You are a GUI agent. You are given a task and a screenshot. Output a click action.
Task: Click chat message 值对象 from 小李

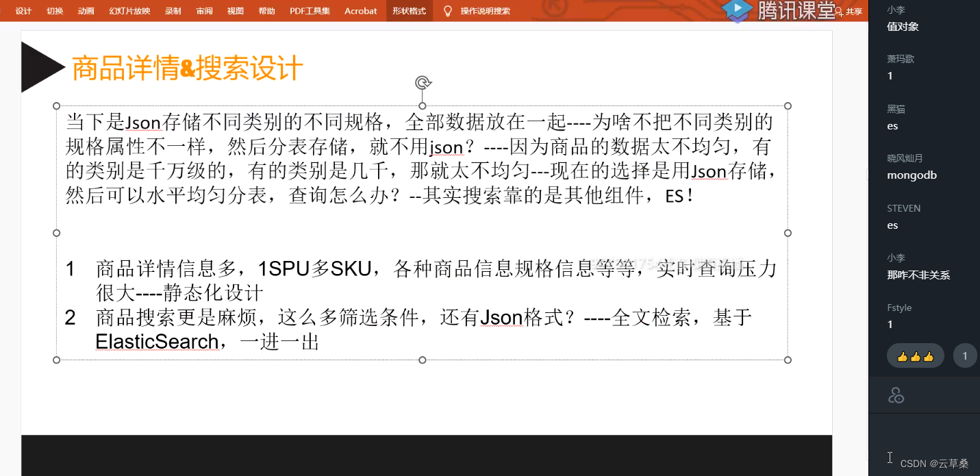click(903, 27)
